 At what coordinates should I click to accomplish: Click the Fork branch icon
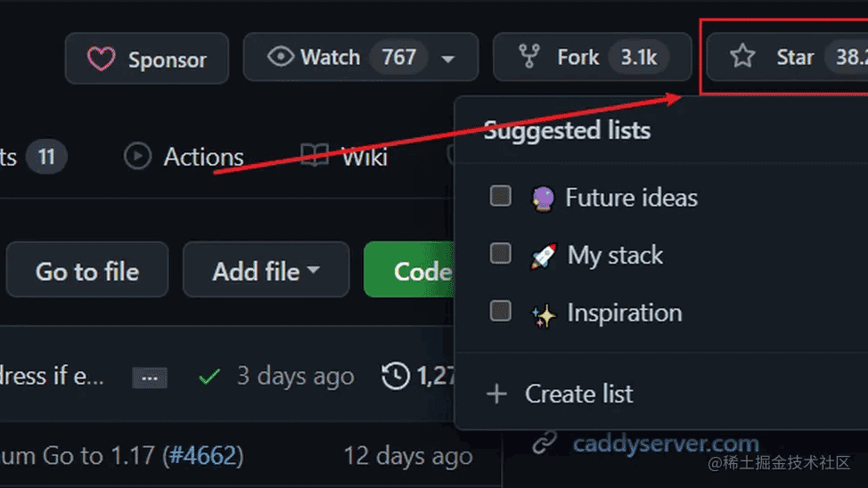tap(529, 58)
